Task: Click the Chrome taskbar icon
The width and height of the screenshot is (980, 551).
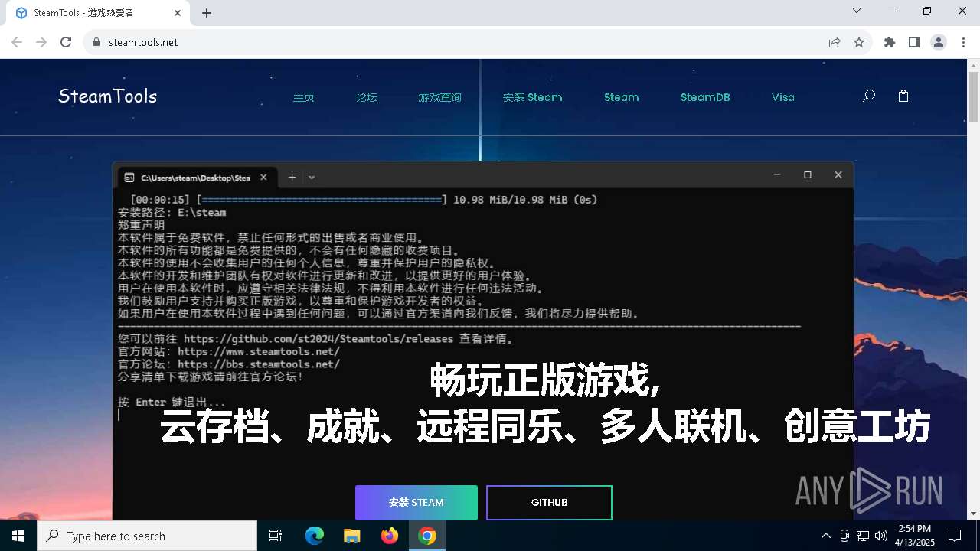Action: coord(427,536)
